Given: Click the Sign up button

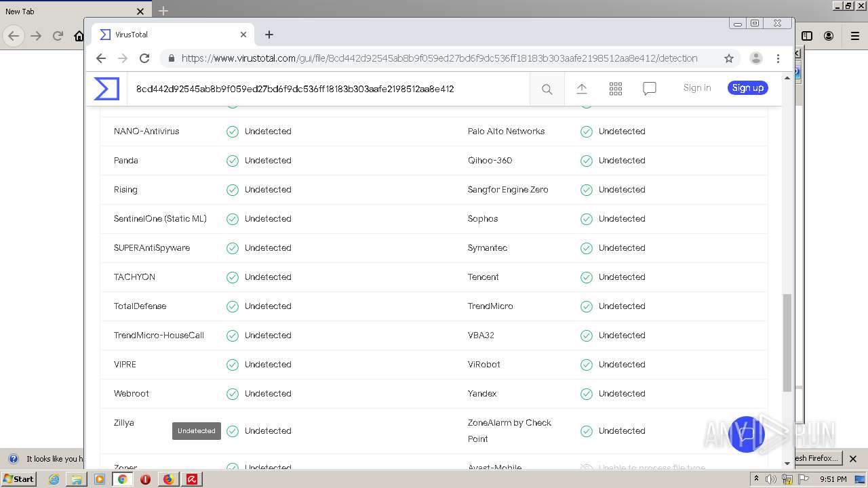Looking at the screenshot, I should click(x=748, y=87).
